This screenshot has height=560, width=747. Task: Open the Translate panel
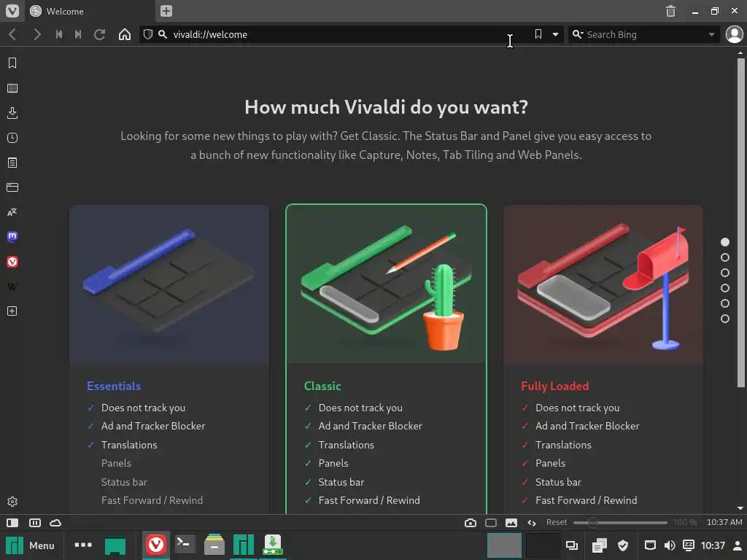pyautogui.click(x=12, y=212)
